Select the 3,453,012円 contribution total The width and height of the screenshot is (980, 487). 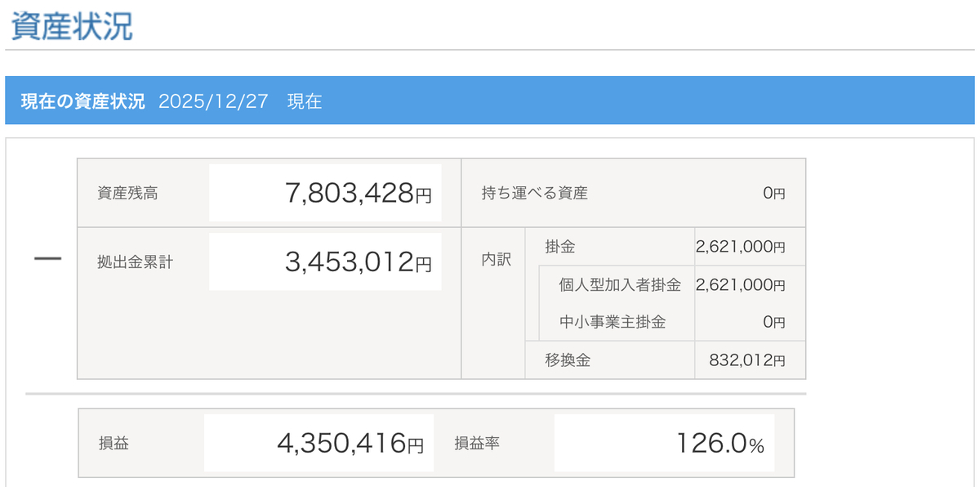[358, 262]
